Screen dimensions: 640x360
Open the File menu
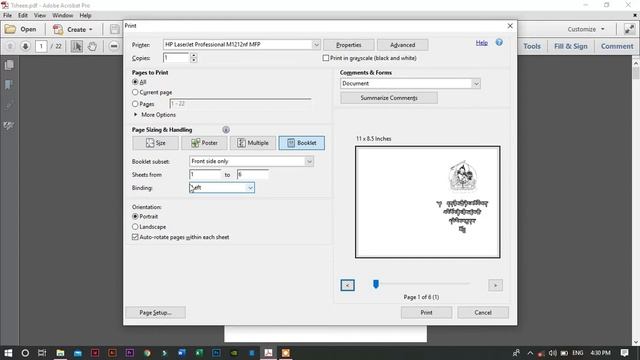(x=7, y=16)
